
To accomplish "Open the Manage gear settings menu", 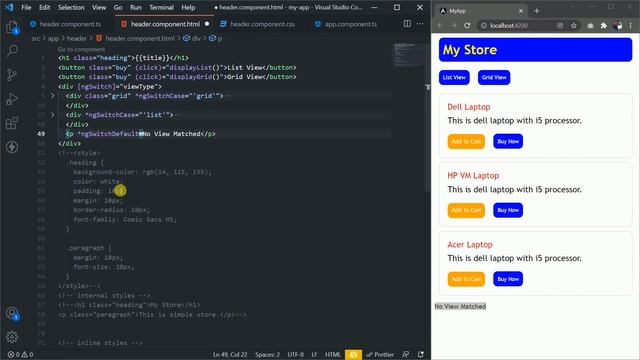I will coord(12,337).
